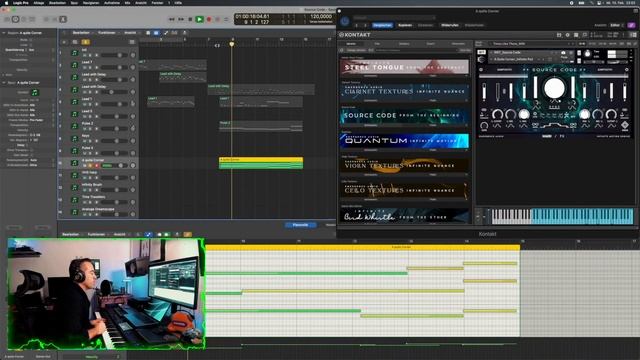Screen dimensions: 640x360
Task: Click the large center knob on Source Code
Action: [554, 88]
